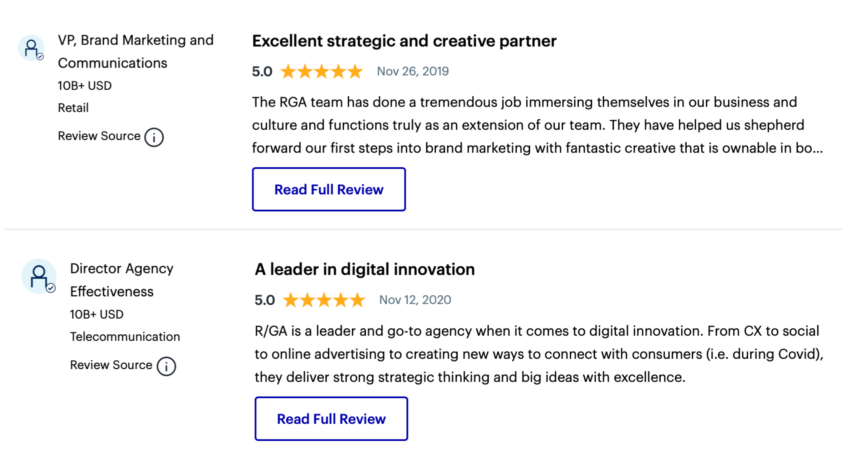Click the 'Retail' industry label
The width and height of the screenshot is (868, 465).
pyautogui.click(x=73, y=108)
